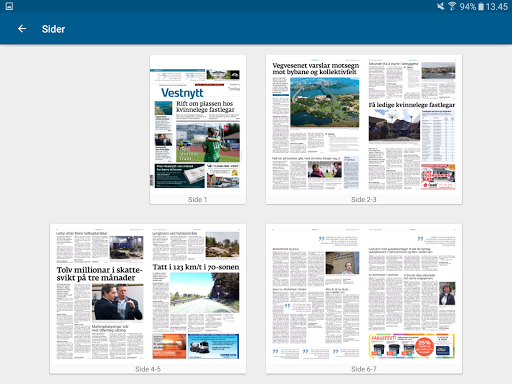
Task: Tap the 13.45 clock in status bar
Action: click(496, 7)
